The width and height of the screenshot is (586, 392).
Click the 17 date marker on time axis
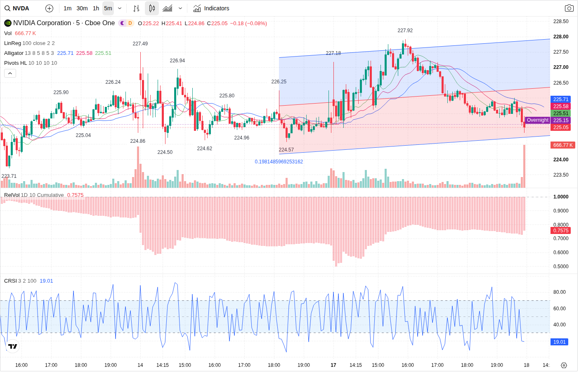(333, 365)
